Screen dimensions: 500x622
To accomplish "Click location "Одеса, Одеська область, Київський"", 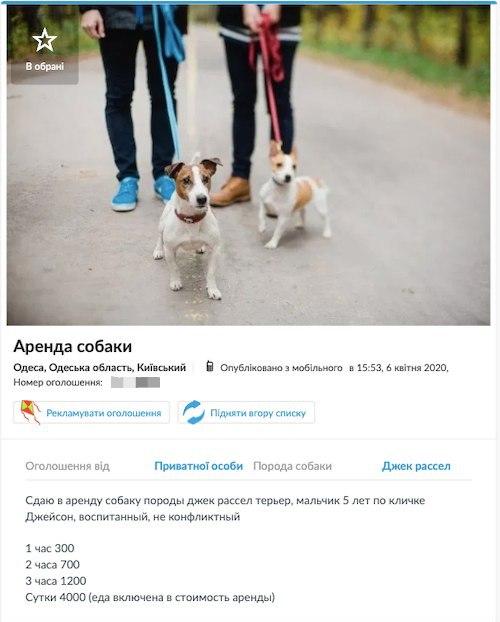I will pos(100,367).
